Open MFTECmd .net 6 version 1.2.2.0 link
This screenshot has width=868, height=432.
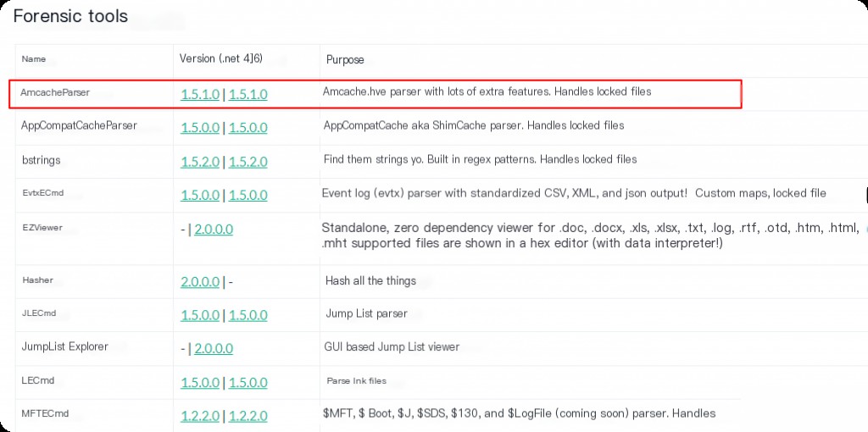[x=248, y=416]
